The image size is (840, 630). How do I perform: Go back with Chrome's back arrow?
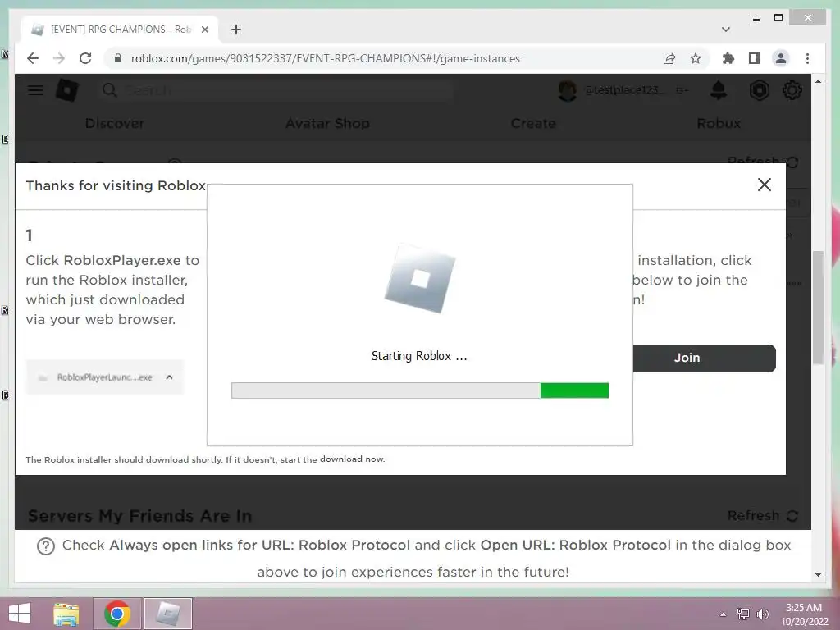pos(33,58)
